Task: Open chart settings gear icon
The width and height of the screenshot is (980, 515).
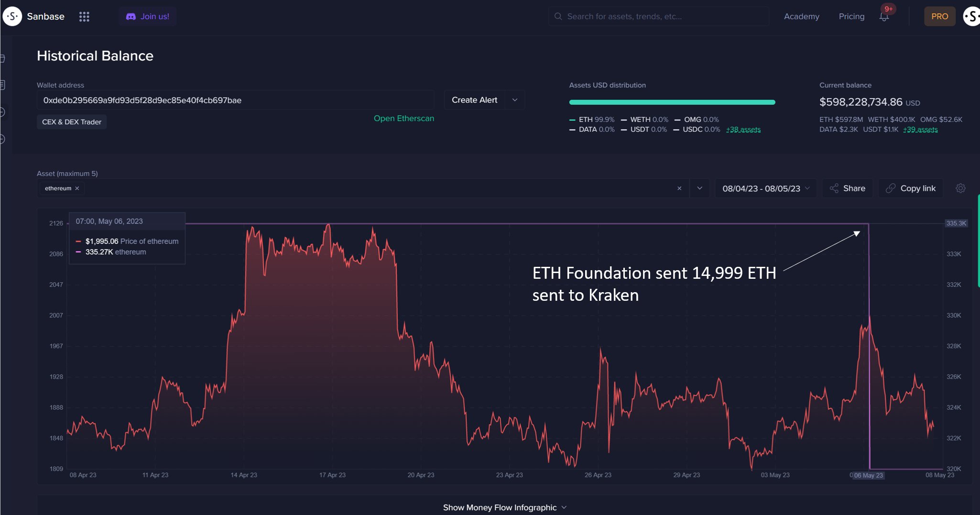Action: [960, 188]
